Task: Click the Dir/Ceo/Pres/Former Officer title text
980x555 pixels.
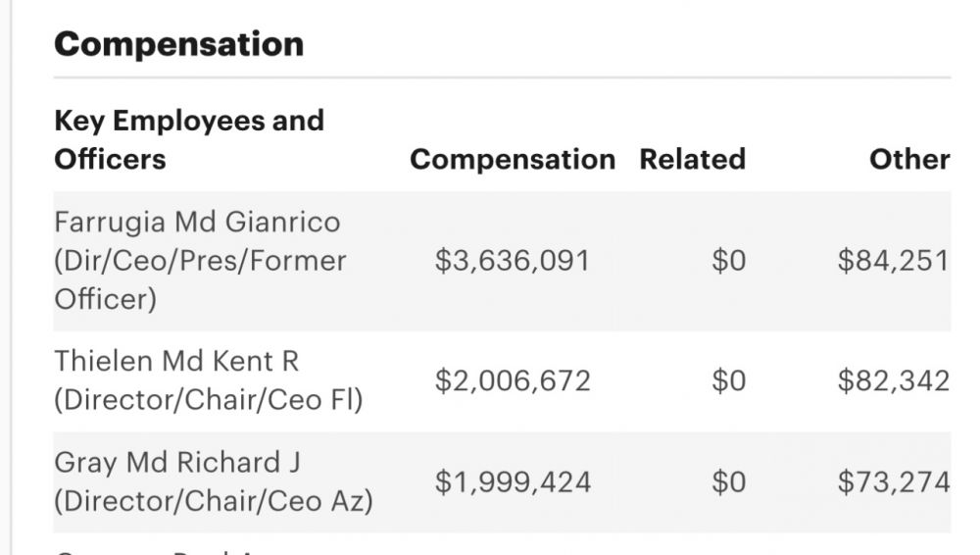Action: point(200,279)
